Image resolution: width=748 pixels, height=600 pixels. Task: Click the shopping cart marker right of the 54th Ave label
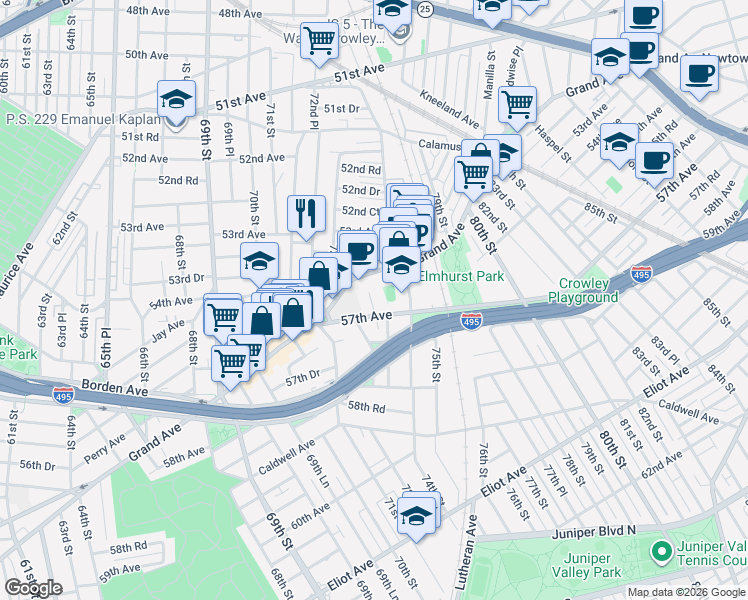click(x=222, y=317)
